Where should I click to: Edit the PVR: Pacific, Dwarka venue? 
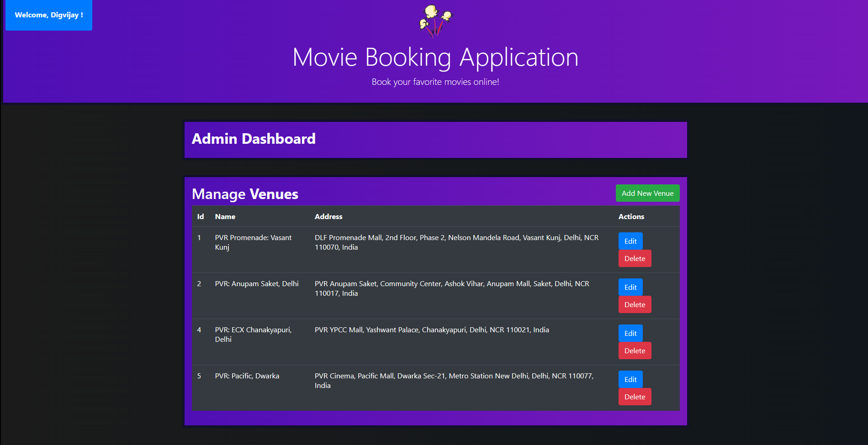(630, 379)
